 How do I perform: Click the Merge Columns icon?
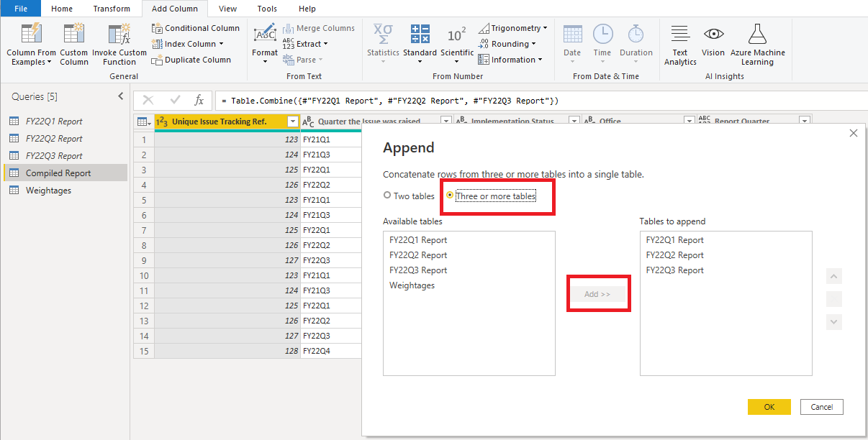point(289,28)
